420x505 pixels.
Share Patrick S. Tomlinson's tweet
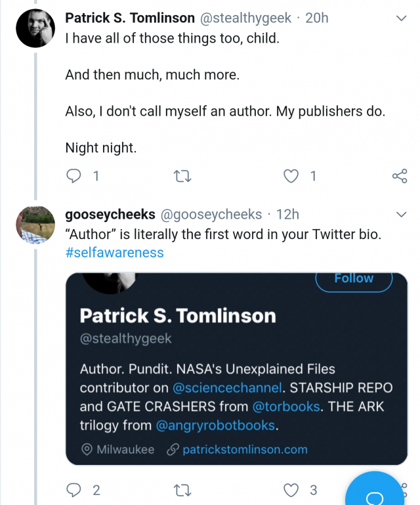(400, 176)
